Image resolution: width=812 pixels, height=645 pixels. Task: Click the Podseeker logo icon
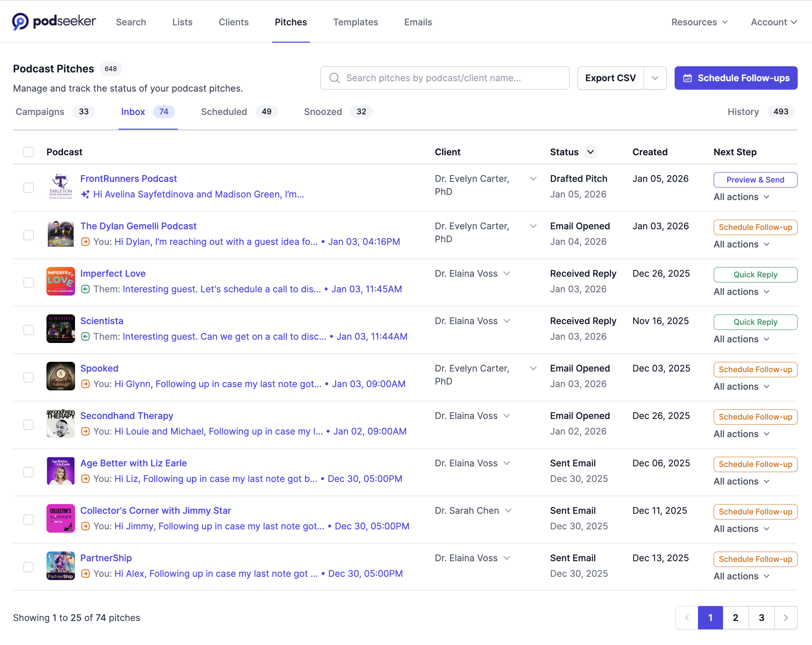[x=20, y=21]
